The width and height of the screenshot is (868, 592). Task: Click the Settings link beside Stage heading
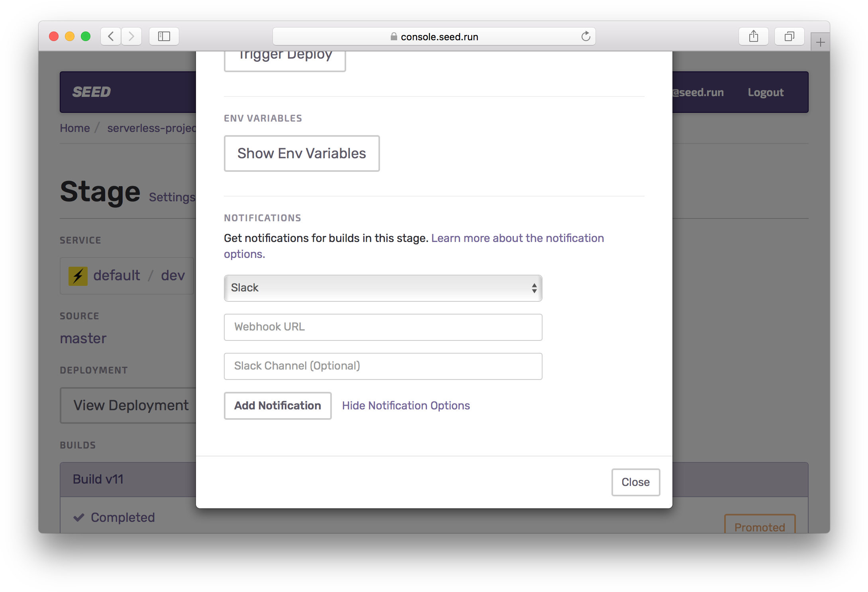(172, 197)
